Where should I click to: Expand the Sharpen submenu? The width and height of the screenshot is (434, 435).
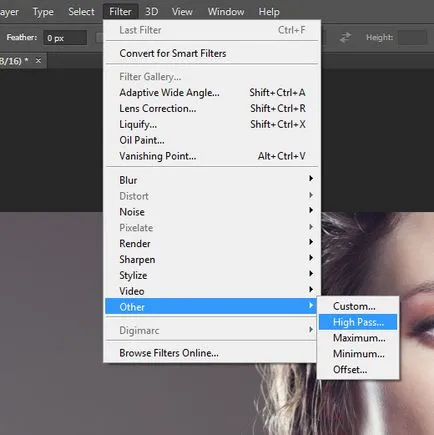tap(212, 259)
